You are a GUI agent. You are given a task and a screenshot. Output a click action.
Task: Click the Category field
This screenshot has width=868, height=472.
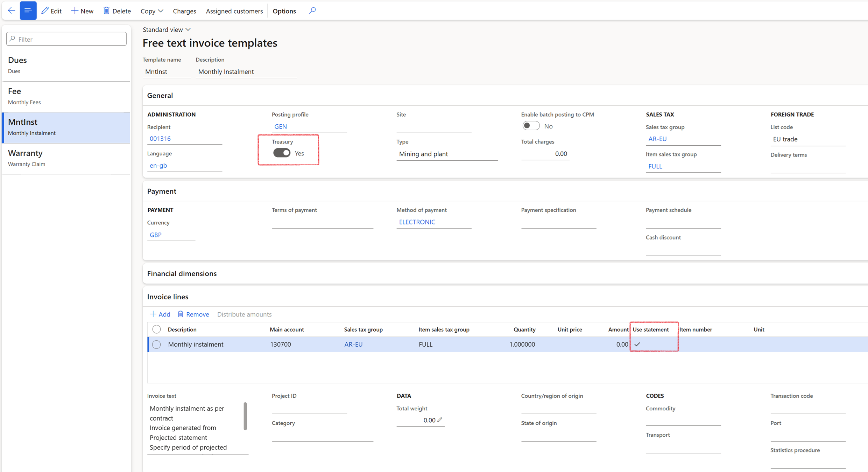click(323, 435)
